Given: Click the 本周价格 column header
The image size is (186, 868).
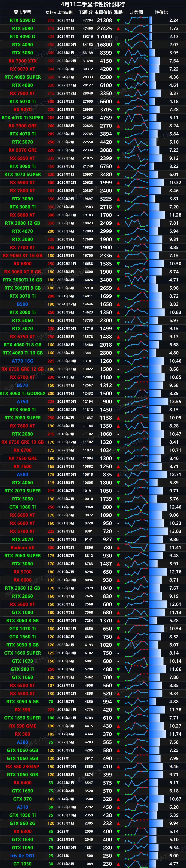Looking at the screenshot, I should [103, 13].
